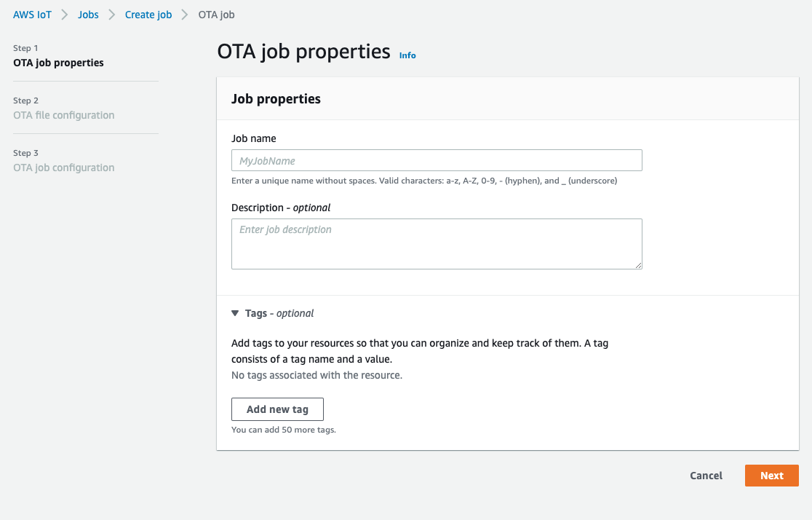
Task: Click the Description optional text area
Action: (x=437, y=244)
